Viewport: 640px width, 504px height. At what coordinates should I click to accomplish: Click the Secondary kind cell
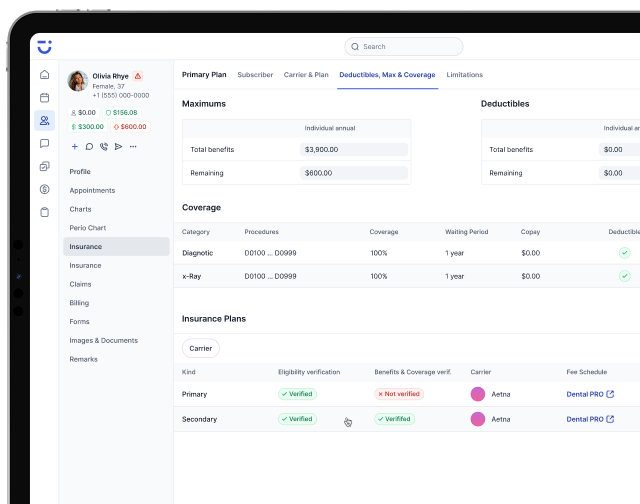[199, 419]
